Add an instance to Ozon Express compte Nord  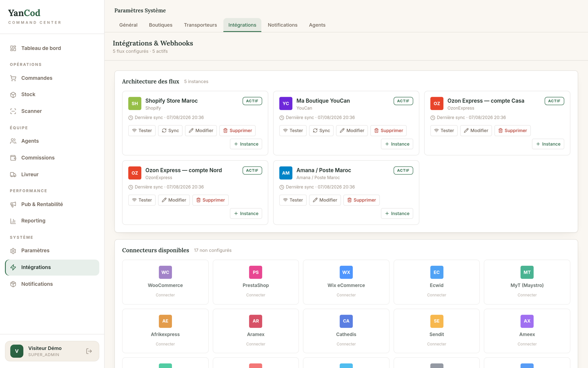(246, 214)
